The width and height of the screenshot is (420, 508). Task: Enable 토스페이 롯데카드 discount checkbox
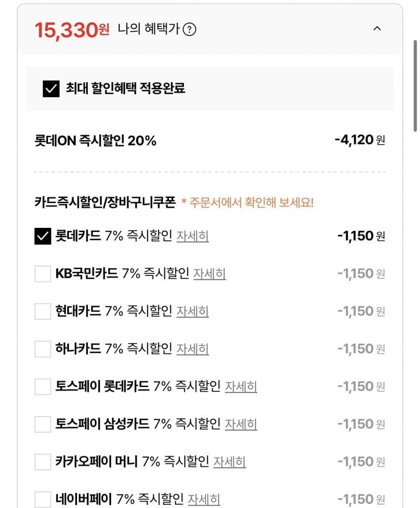click(x=42, y=387)
